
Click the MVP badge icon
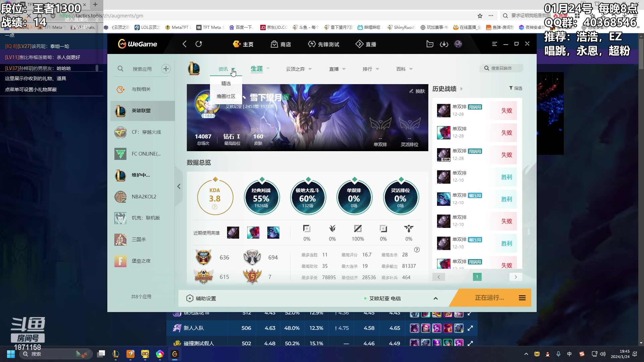pos(204,257)
